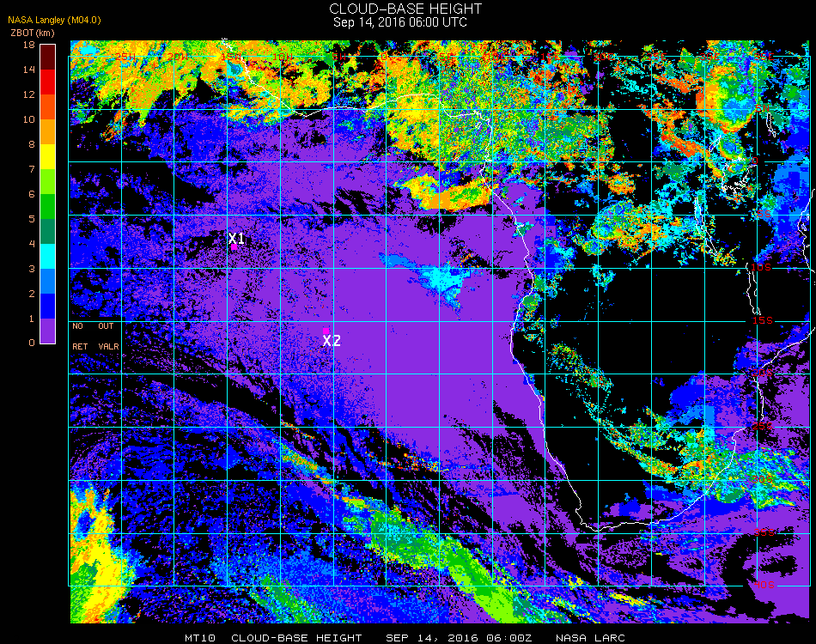The height and width of the screenshot is (644, 816).
Task: Click the legend value 2
Action: (32, 294)
